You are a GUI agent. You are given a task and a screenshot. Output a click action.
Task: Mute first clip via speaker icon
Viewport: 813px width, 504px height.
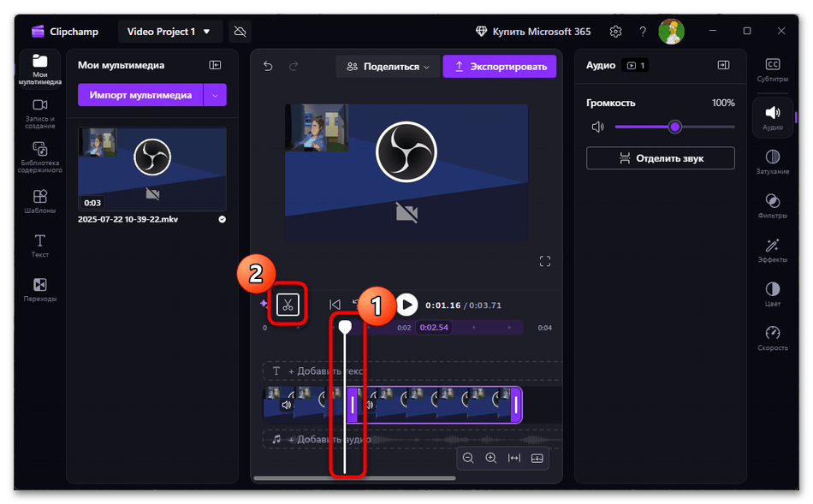(286, 405)
